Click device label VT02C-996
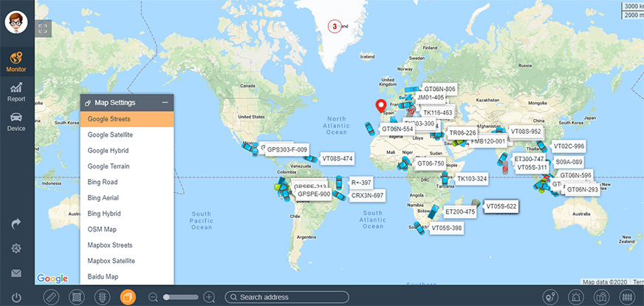 point(569,146)
